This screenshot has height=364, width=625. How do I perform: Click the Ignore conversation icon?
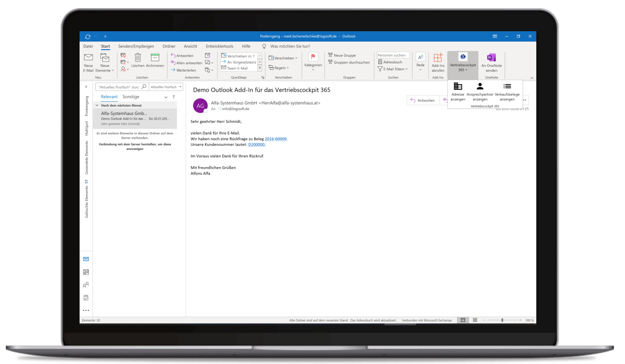(123, 55)
